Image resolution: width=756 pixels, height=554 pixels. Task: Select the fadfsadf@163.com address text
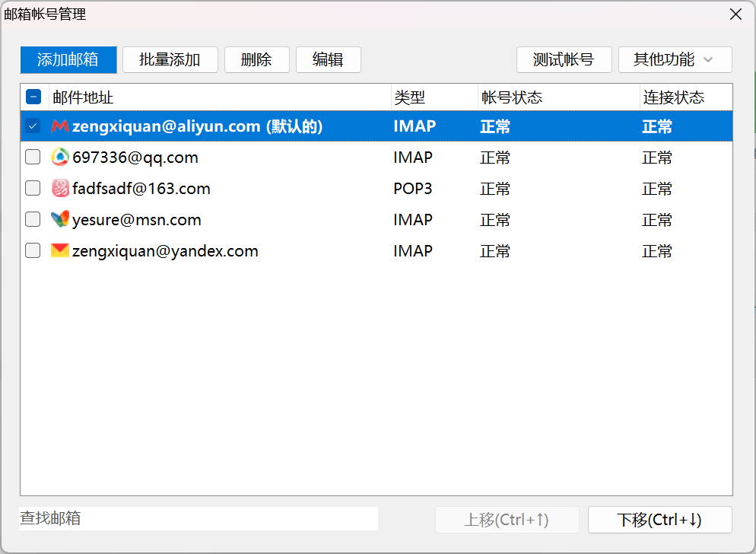(x=141, y=188)
